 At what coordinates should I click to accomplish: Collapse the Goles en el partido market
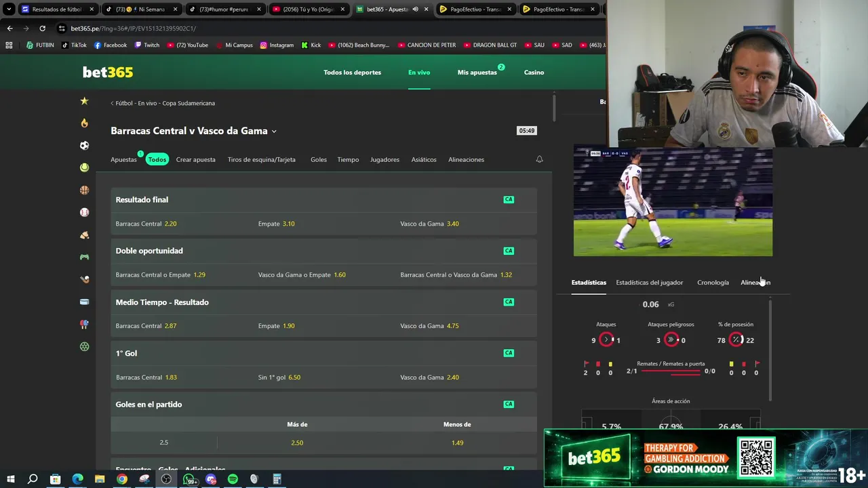click(323, 405)
